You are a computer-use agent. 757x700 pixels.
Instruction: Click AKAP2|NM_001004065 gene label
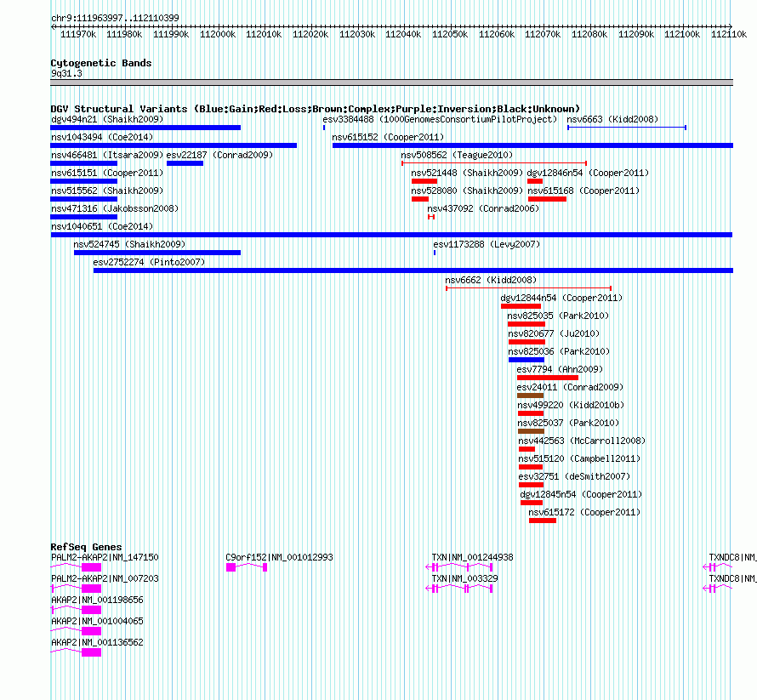point(97,621)
